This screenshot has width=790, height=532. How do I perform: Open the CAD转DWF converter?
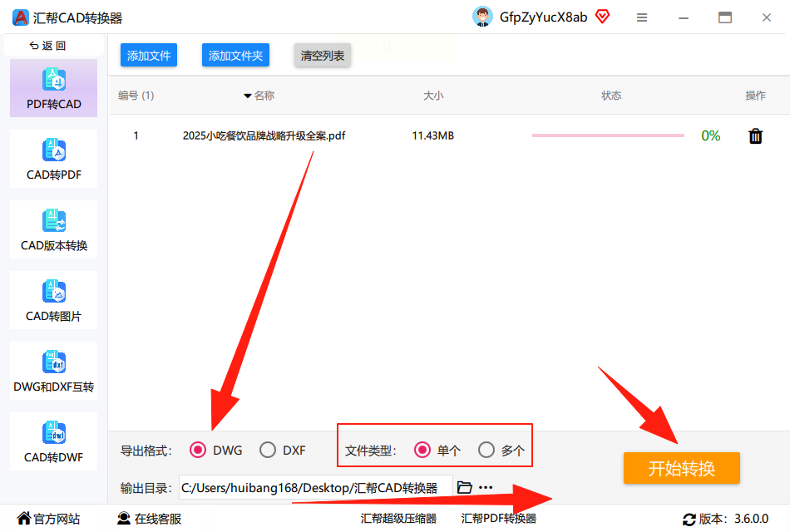coord(53,441)
